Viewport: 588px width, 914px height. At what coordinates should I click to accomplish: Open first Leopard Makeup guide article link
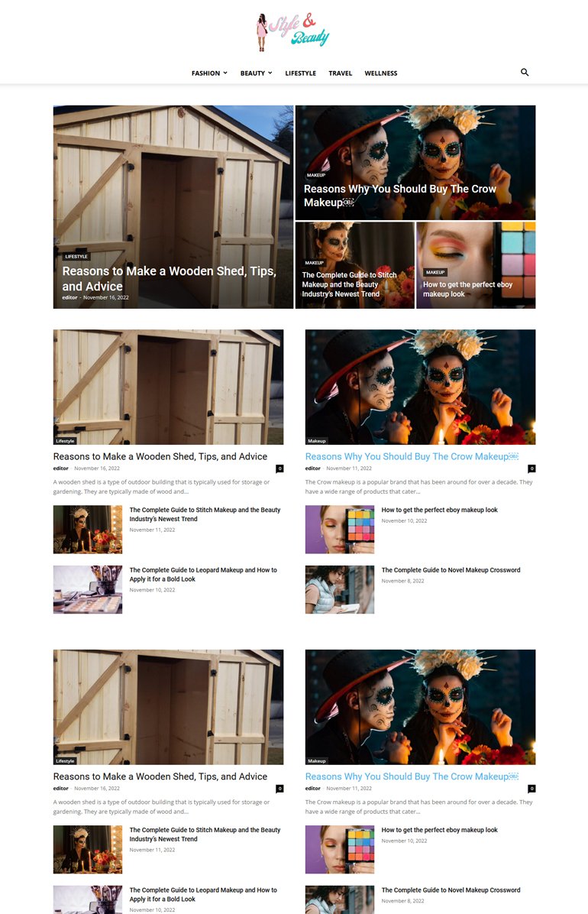[203, 574]
